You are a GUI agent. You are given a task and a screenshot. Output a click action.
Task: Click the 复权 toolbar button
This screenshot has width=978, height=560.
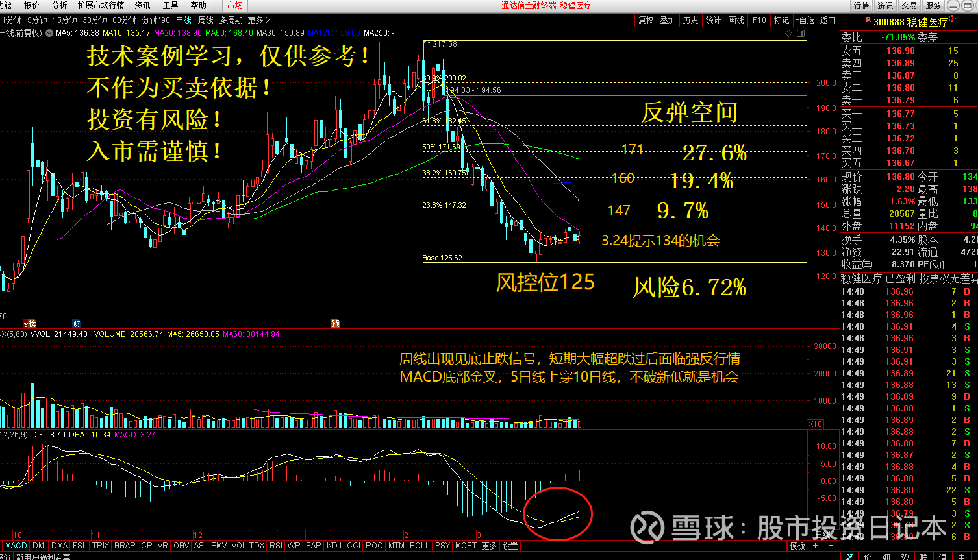(x=646, y=20)
